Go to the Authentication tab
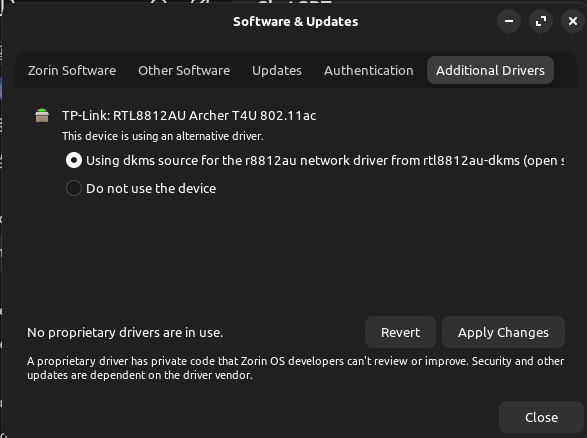Screen dimensions: 587x438 [368, 70]
